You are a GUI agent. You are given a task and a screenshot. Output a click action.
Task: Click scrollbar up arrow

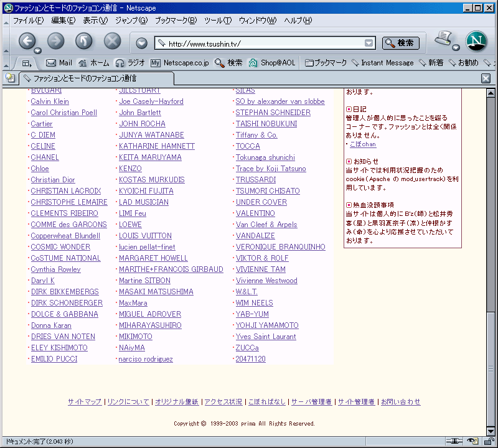pos(491,93)
